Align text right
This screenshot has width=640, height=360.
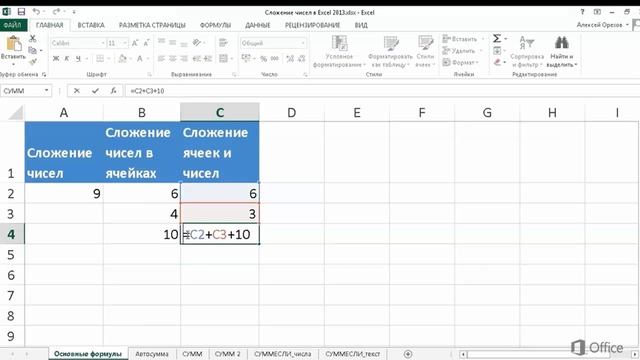184,59
